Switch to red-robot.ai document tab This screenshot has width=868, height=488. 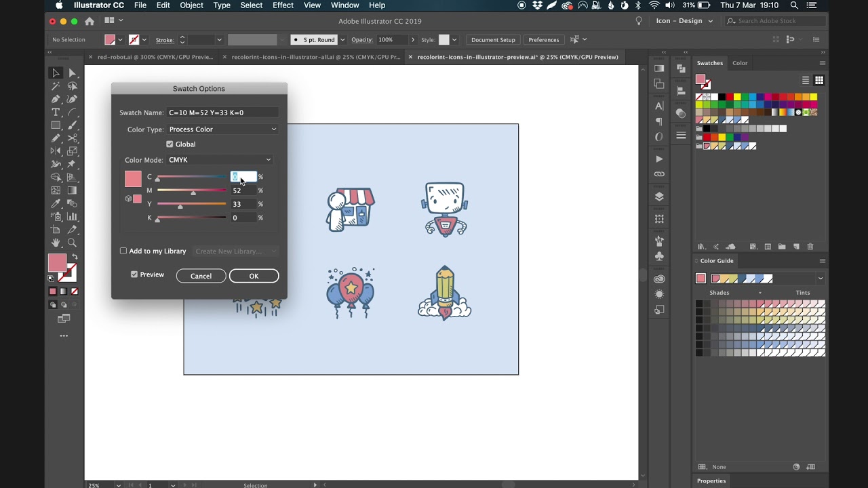click(155, 57)
